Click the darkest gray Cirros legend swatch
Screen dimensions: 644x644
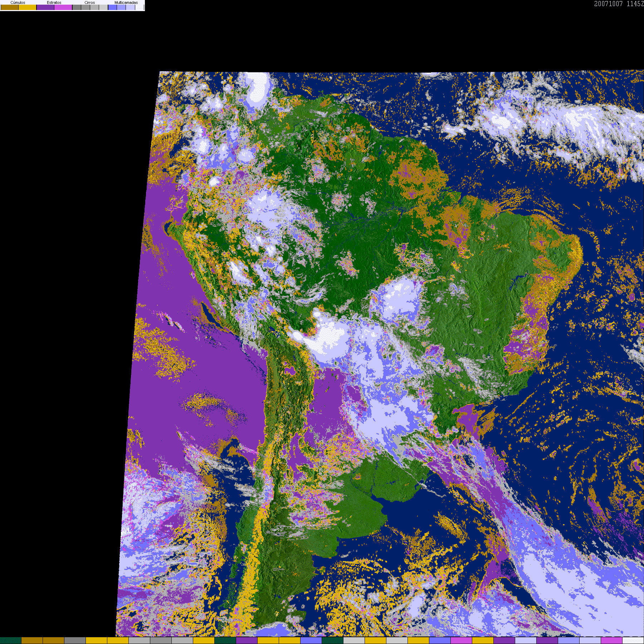[77, 8]
